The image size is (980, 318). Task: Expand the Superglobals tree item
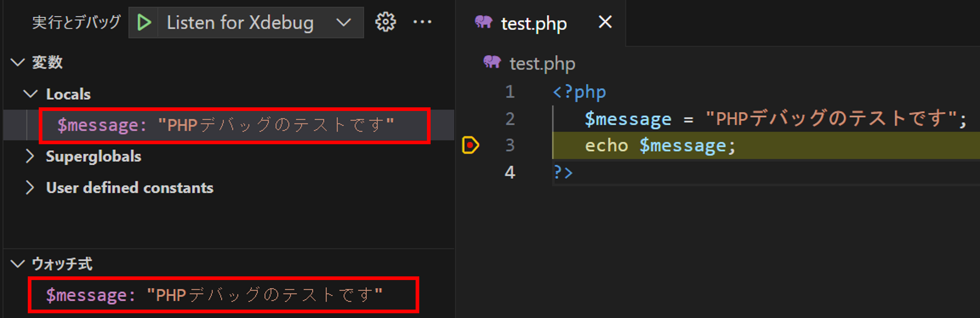point(30,156)
